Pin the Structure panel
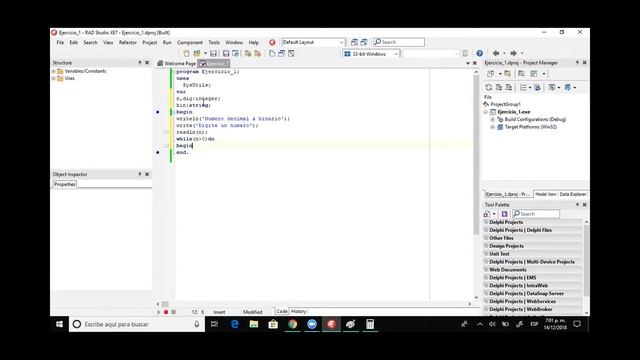640x360 pixels. click(x=140, y=62)
